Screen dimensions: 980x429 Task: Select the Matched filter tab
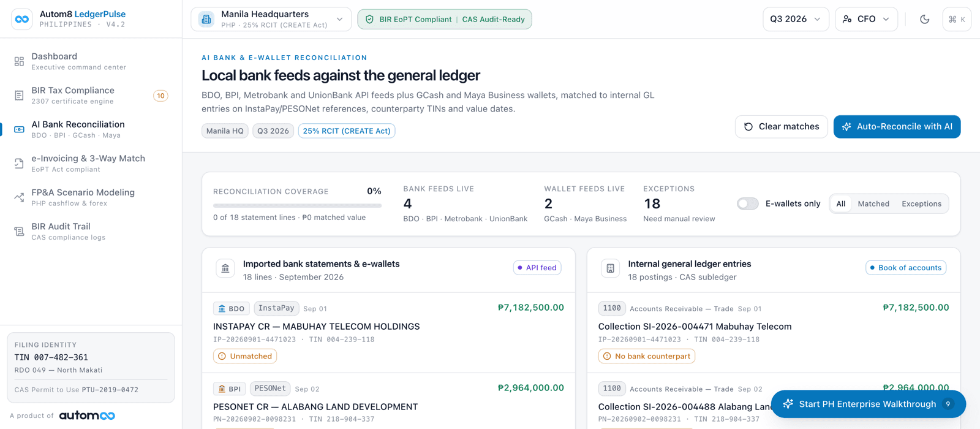(x=873, y=204)
